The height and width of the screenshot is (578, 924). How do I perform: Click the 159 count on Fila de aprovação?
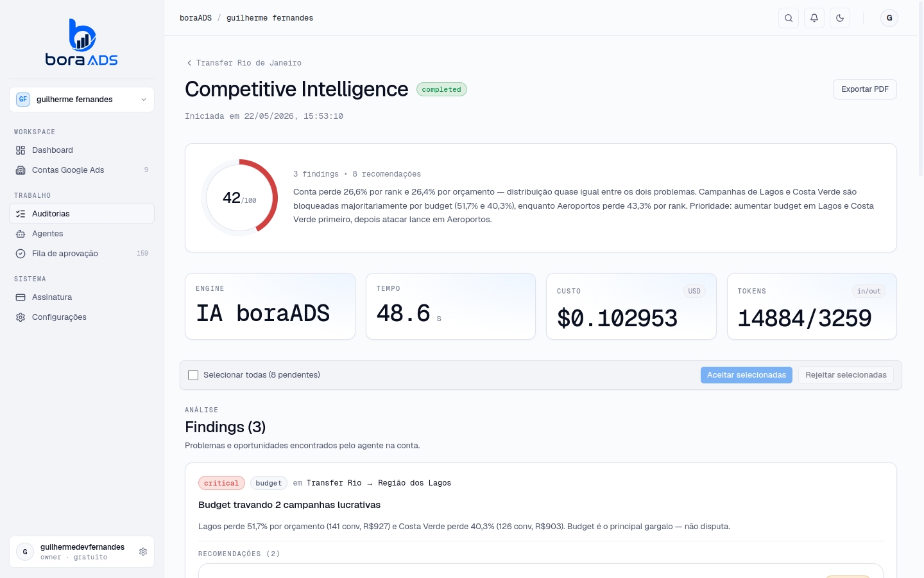pyautogui.click(x=142, y=254)
